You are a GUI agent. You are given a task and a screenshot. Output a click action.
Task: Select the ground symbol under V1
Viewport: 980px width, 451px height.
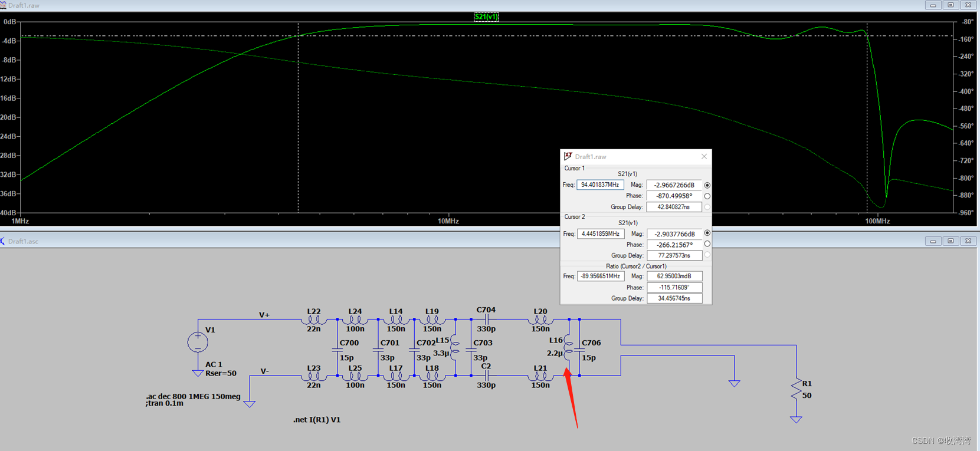tap(198, 373)
